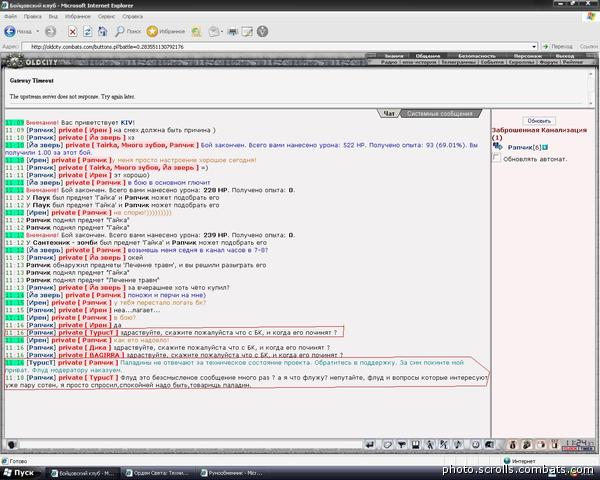This screenshot has height=480, width=600.
Task: Switch to Системные сообщения tab
Action: point(440,114)
